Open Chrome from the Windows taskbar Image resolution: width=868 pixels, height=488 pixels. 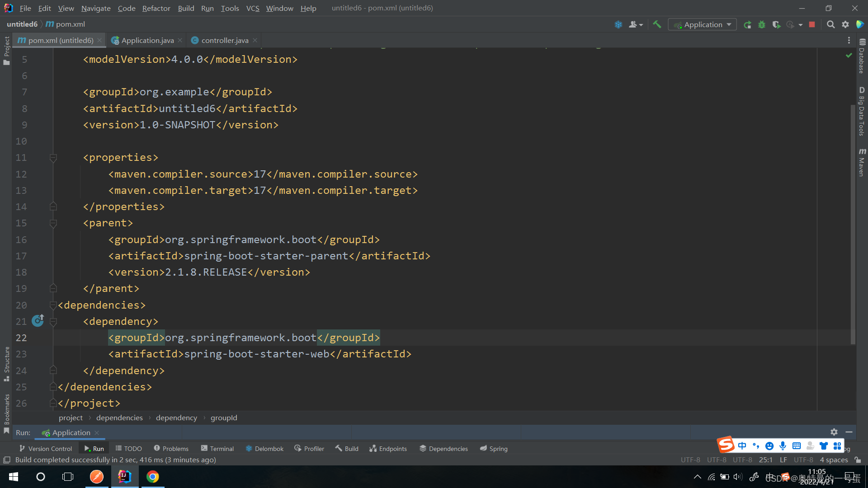153,477
